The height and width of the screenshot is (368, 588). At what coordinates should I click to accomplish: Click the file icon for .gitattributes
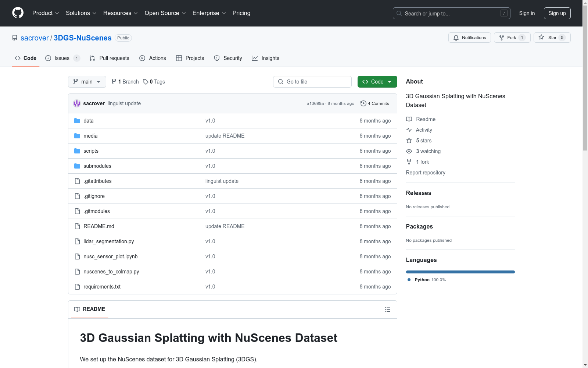77,181
